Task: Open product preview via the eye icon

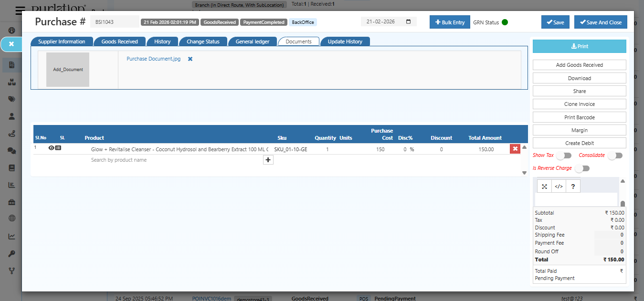Action: pyautogui.click(x=51, y=148)
